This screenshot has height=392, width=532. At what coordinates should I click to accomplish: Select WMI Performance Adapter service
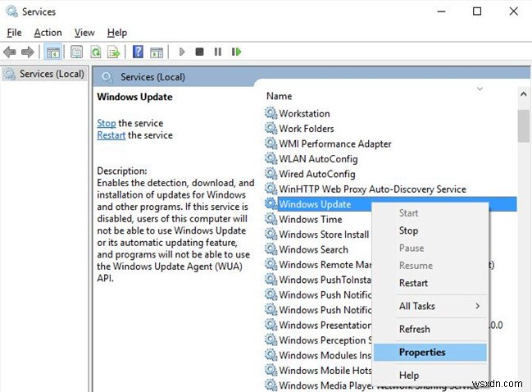[335, 144]
